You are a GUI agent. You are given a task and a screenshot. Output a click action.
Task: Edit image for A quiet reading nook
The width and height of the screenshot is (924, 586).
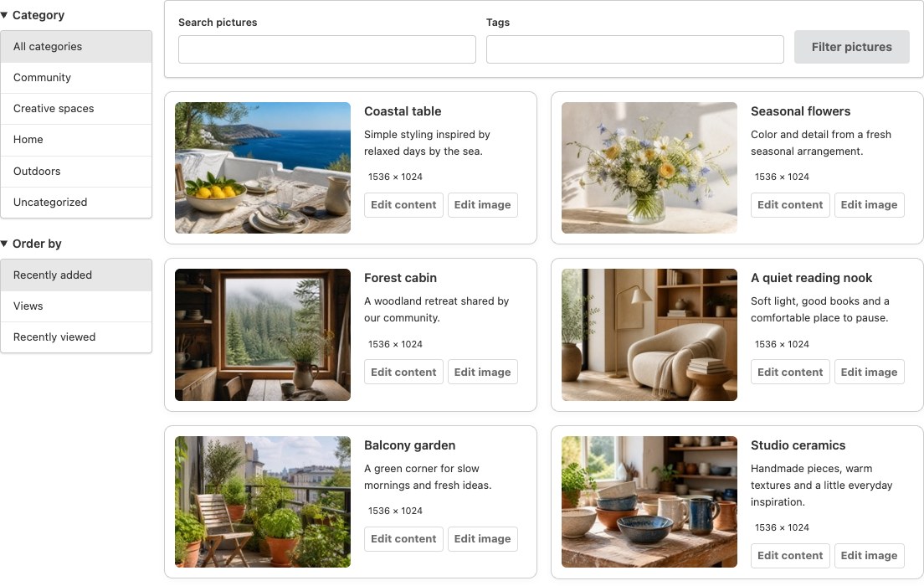coord(870,372)
